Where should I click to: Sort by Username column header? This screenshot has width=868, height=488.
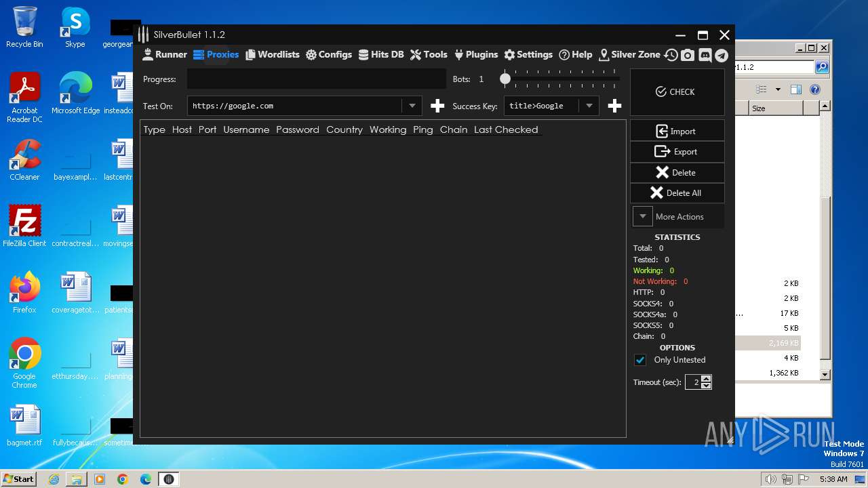[x=246, y=129]
